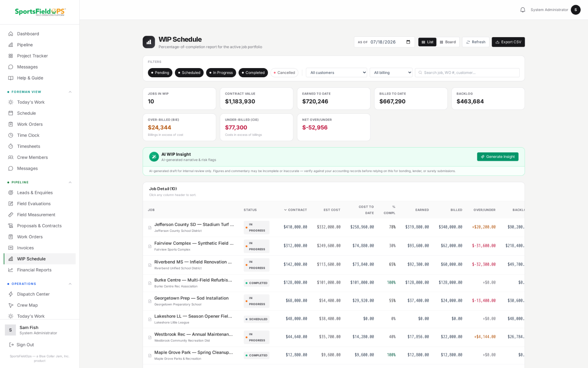Click document icon for Maple Grove Park job
The width and height of the screenshot is (588, 368).
pyautogui.click(x=150, y=356)
